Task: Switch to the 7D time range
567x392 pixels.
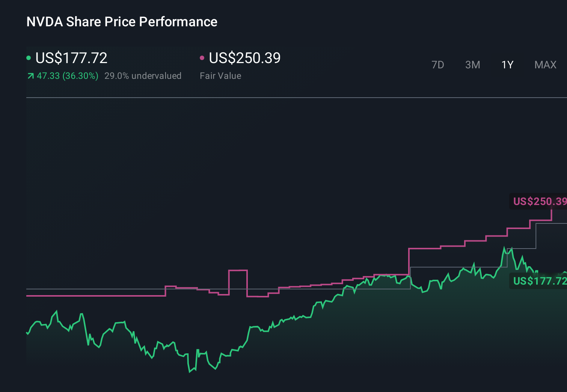Action: pyautogui.click(x=438, y=65)
